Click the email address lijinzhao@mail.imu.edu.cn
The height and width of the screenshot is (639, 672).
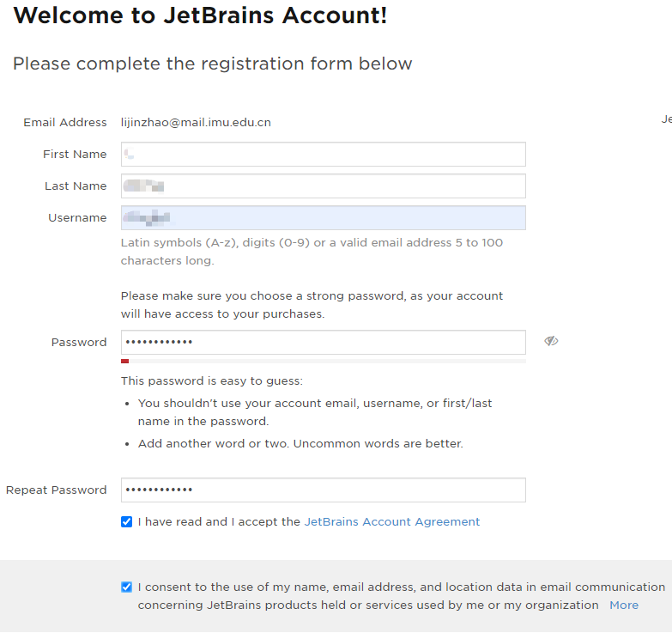[196, 123]
